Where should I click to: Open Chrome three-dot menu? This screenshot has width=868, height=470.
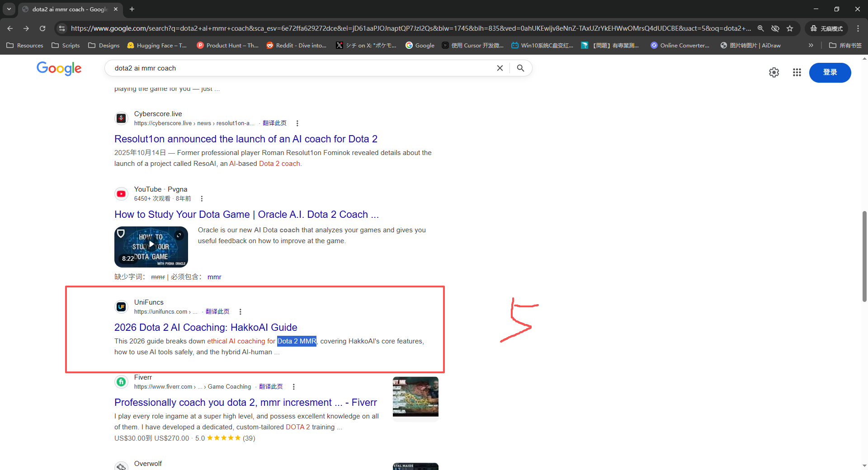point(858,28)
